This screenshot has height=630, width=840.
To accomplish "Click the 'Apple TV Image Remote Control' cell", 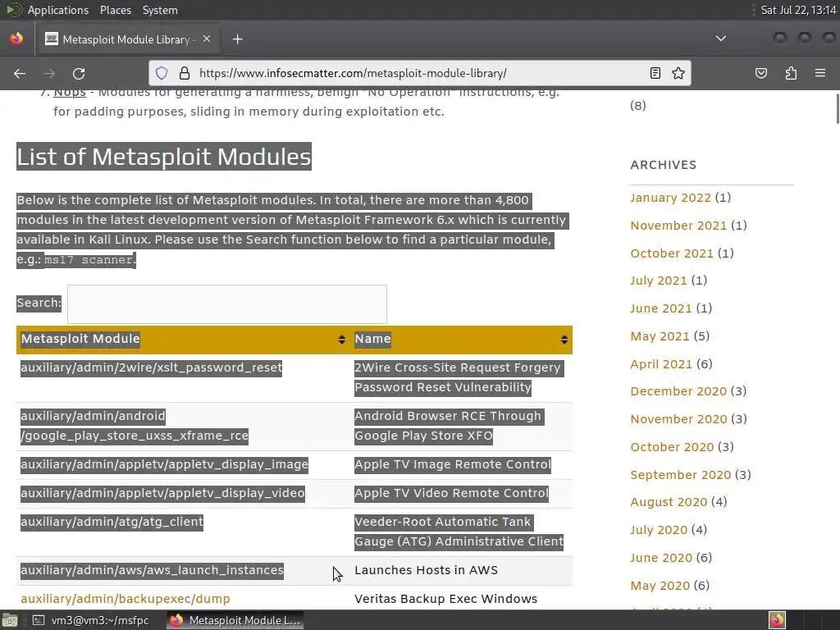I will [453, 464].
